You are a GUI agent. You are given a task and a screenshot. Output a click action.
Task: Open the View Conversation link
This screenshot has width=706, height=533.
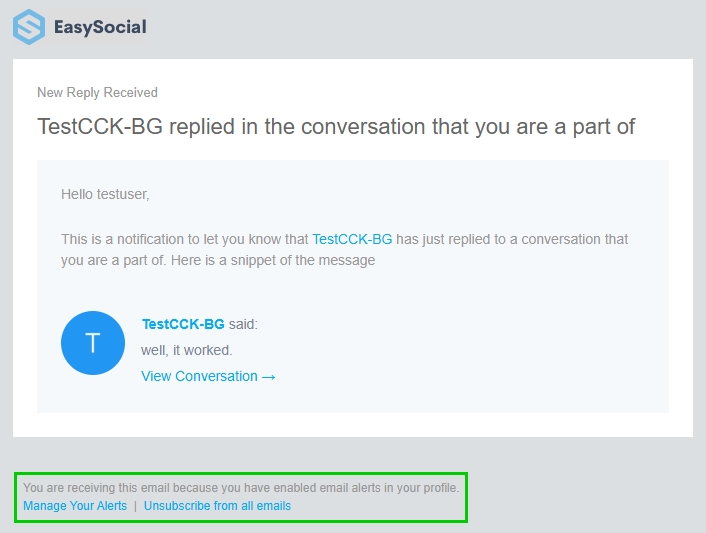coord(199,376)
